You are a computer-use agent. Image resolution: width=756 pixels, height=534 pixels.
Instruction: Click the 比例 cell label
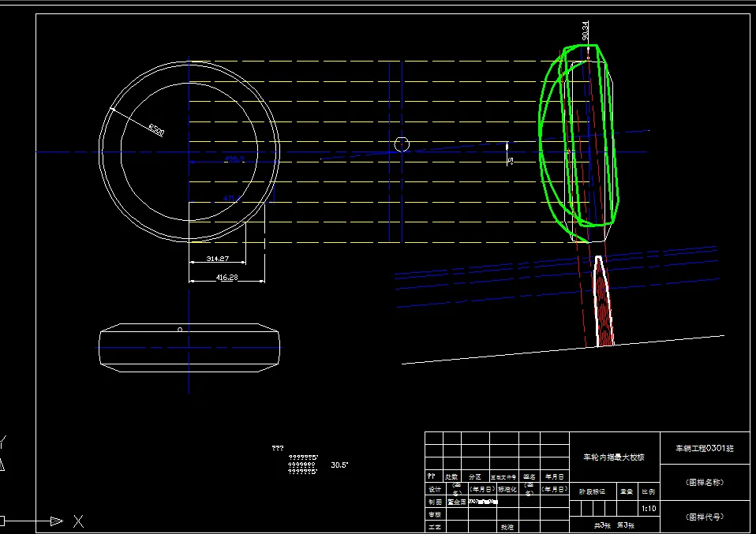click(649, 491)
